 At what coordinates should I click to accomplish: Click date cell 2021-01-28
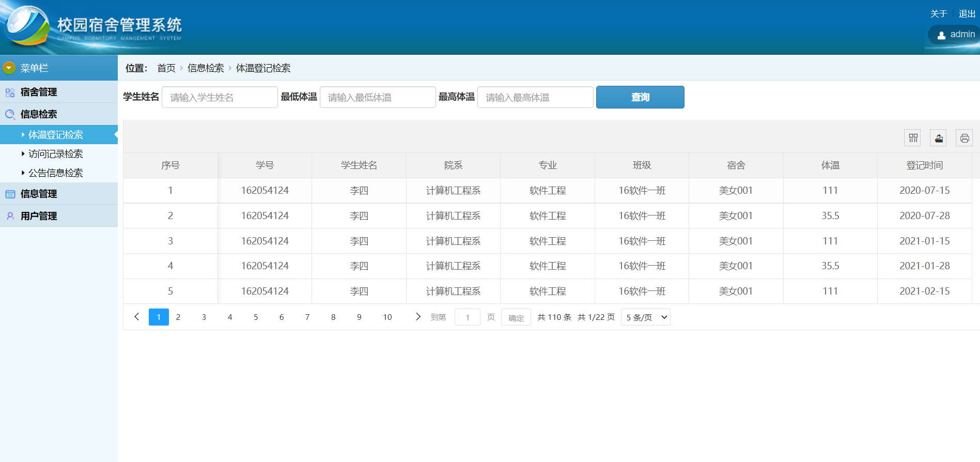pos(925,266)
